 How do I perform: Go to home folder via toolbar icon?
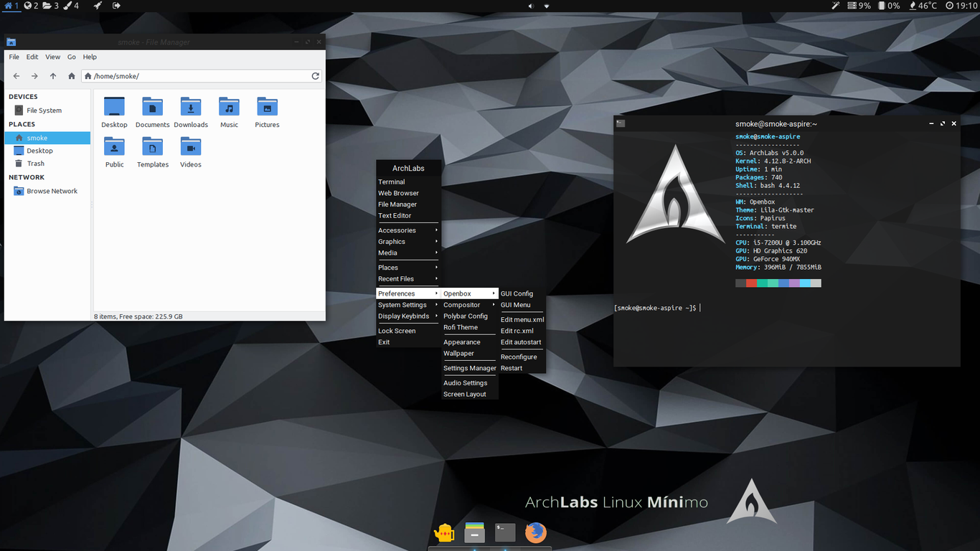coord(72,76)
